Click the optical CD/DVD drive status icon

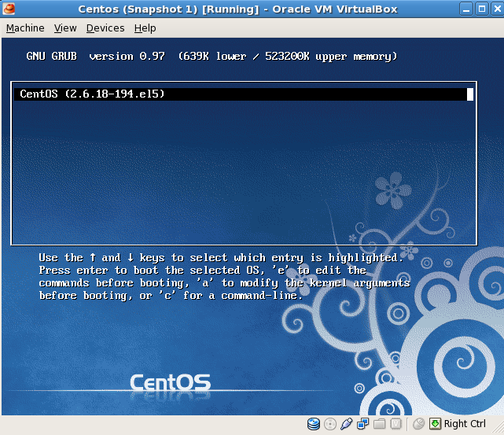[x=330, y=424]
